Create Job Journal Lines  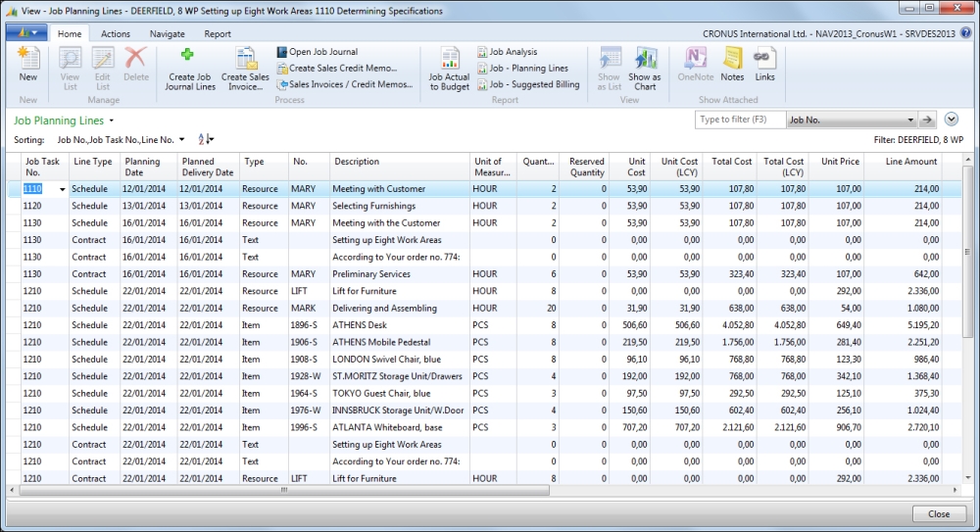(190, 69)
